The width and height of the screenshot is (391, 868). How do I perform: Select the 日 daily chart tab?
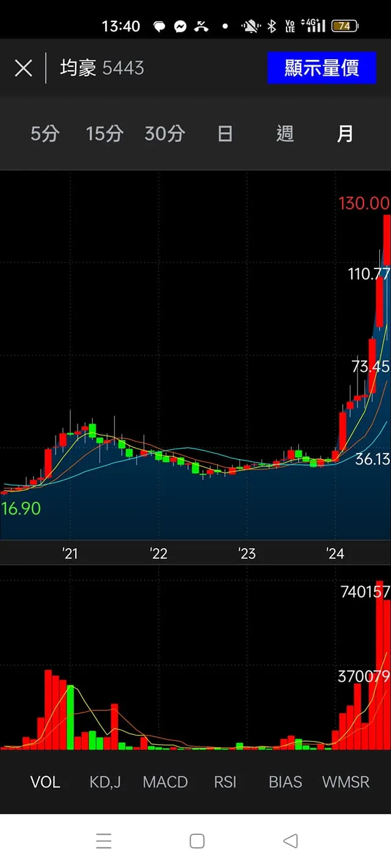click(225, 133)
